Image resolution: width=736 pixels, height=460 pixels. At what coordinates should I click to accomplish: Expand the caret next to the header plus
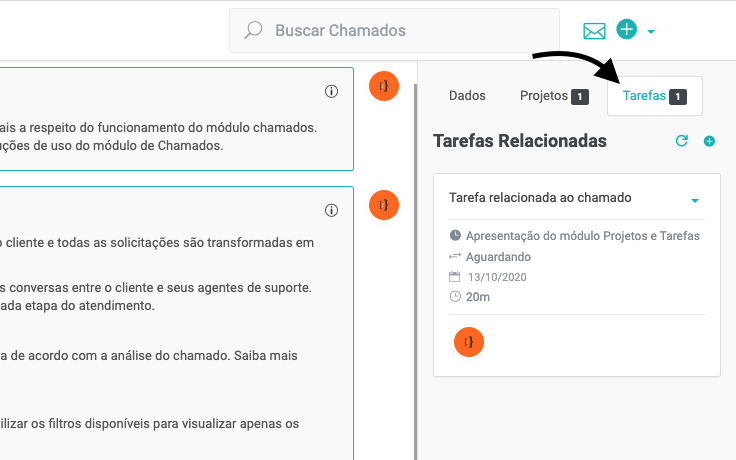tap(651, 32)
